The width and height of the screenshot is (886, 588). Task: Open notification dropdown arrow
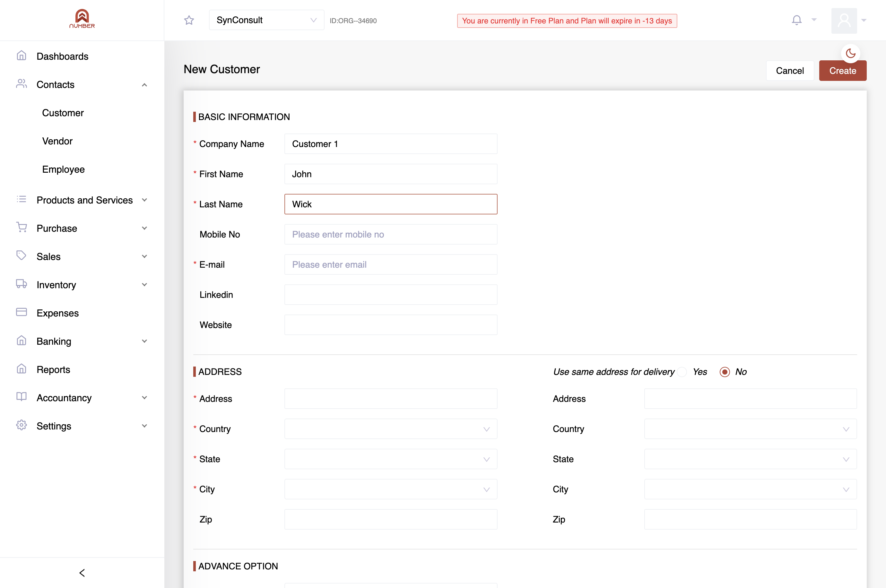coord(814,20)
